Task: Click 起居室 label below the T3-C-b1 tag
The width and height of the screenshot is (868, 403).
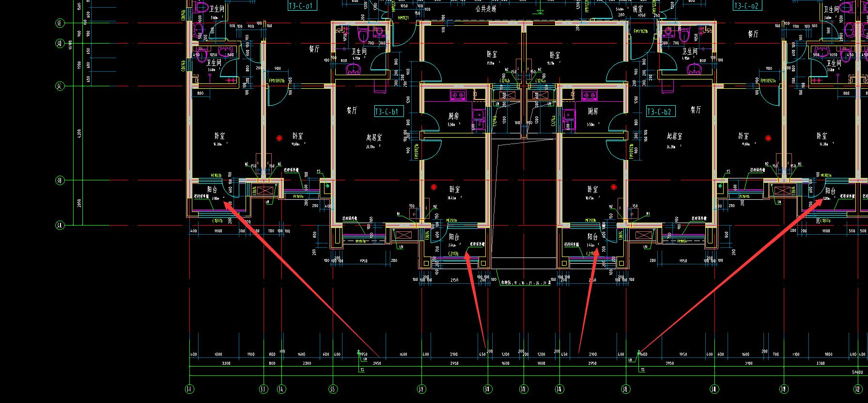Action: [374, 137]
